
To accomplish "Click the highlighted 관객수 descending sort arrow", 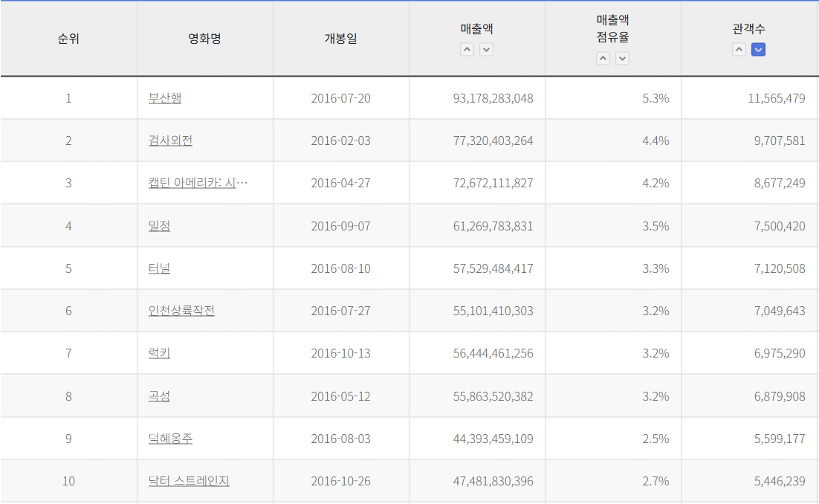I will click(x=758, y=50).
